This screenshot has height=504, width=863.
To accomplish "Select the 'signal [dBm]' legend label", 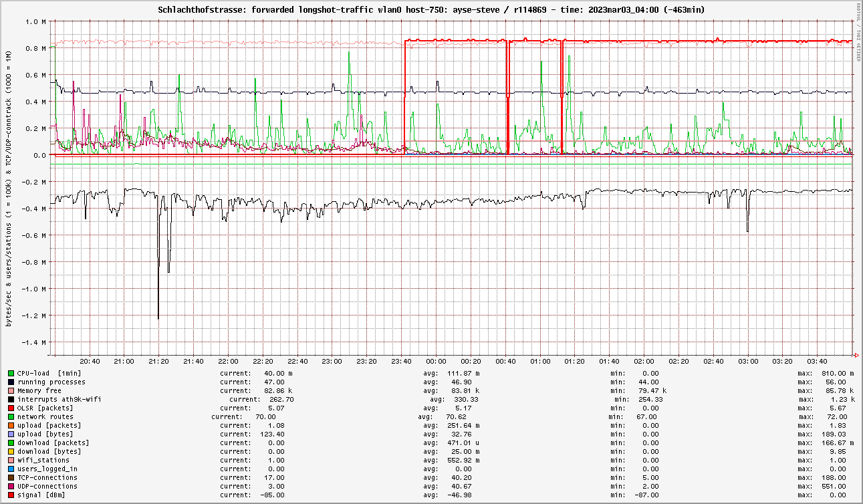I will point(41,495).
